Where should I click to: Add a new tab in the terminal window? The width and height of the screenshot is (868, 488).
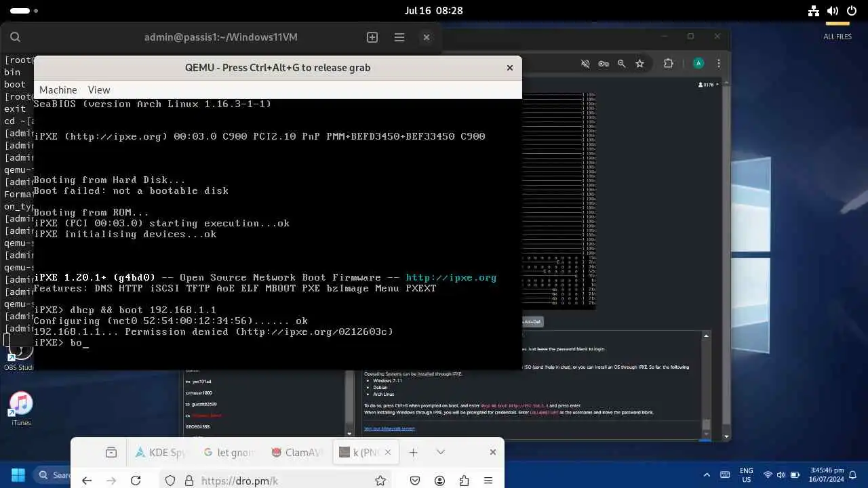(x=372, y=37)
